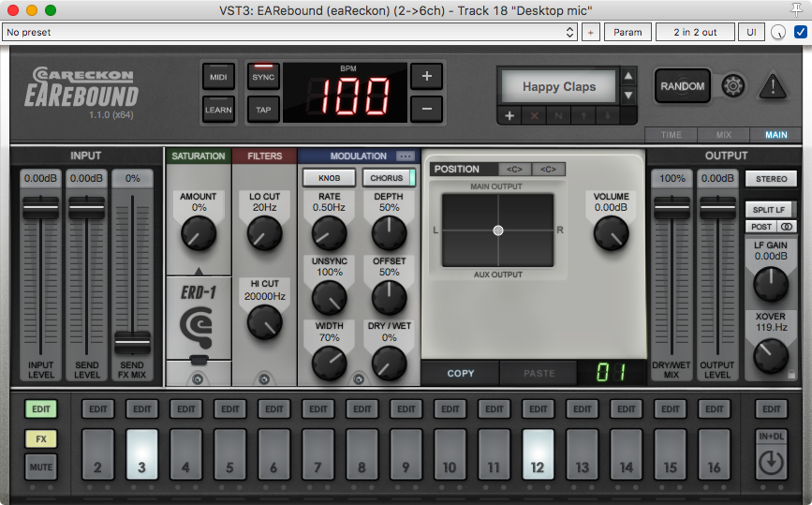Click the DRY/WET MIX fader handle
Viewport: 812px width, 505px height.
[672, 208]
